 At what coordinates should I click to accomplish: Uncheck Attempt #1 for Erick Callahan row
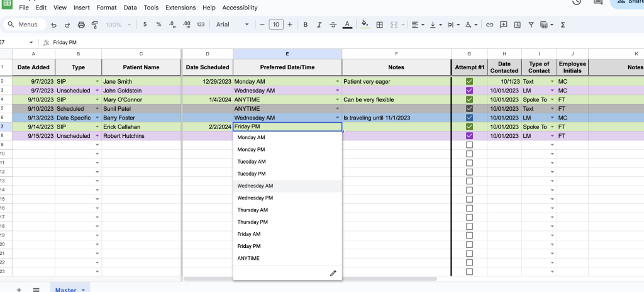[469, 126]
